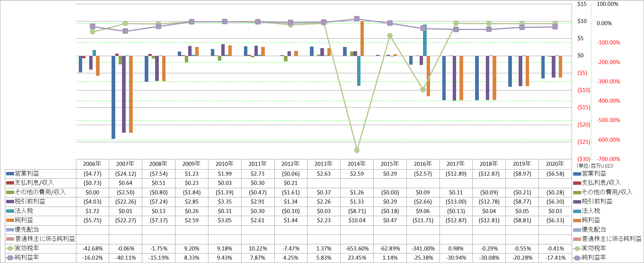Click cell -40.11% in 純利益率 row
This screenshot has height=263, width=644.
coord(126,258)
